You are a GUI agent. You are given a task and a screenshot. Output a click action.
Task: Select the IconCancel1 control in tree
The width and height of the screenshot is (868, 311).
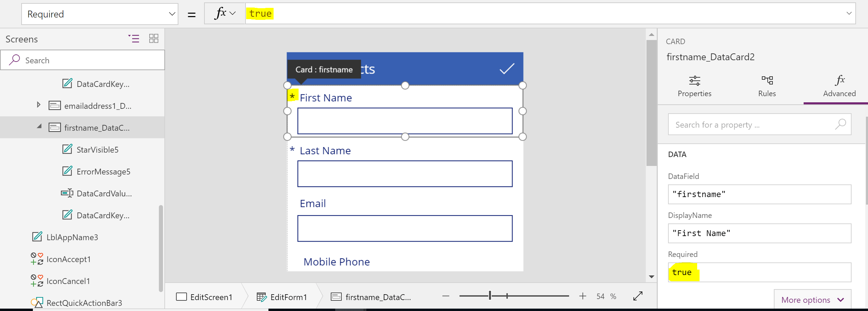pyautogui.click(x=68, y=281)
